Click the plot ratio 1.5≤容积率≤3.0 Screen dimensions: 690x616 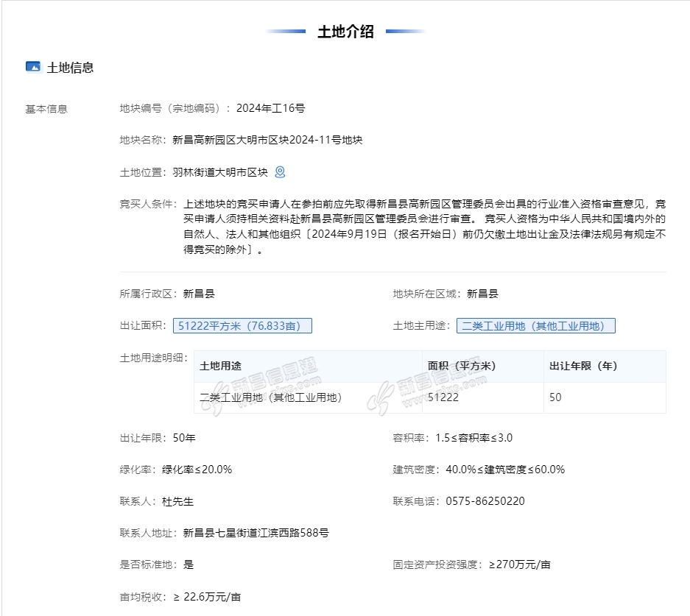(474, 438)
